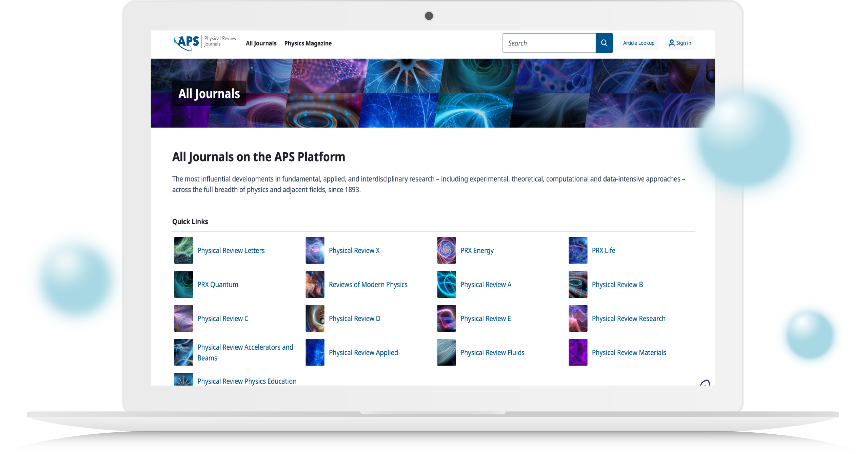Open Physical Review Letters cover thumbnail
Screen dimensions: 868x454
click(183, 250)
